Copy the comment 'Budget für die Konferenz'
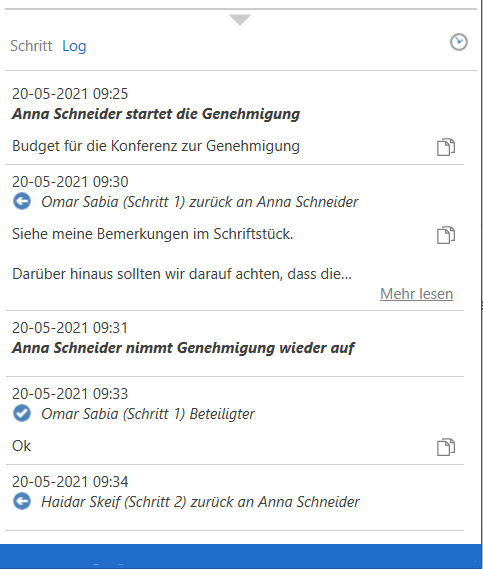The height and width of the screenshot is (569, 483). [x=446, y=147]
